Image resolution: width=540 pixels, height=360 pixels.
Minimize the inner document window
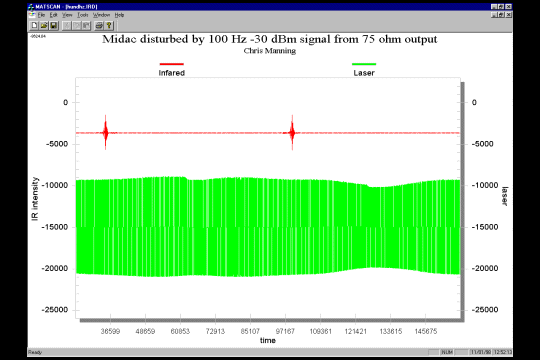(x=494, y=15)
